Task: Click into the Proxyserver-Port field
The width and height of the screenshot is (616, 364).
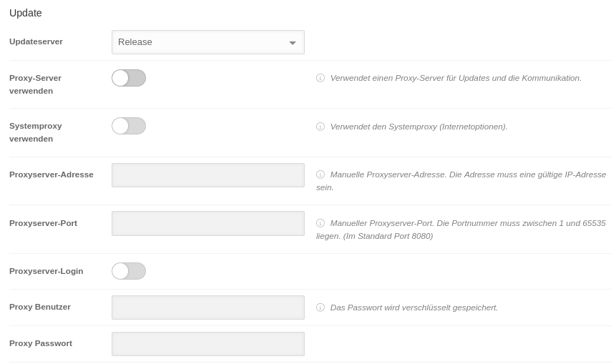Action: 208,223
